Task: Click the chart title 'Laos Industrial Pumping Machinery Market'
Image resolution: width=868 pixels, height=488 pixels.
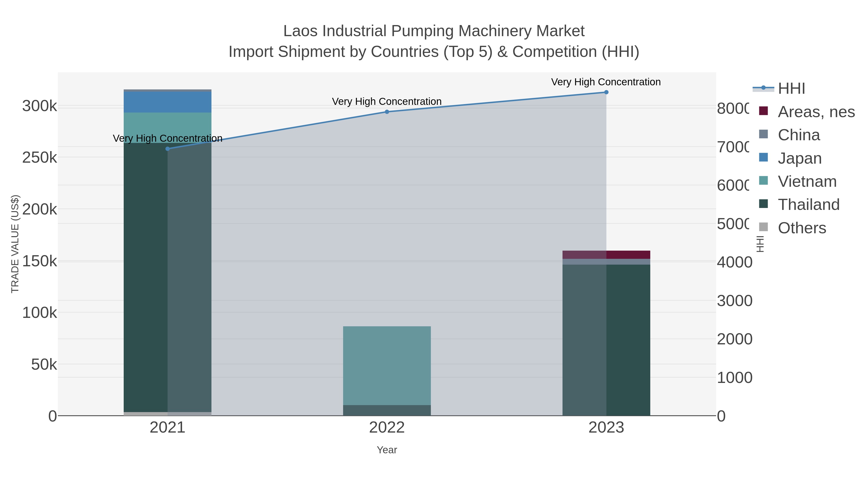Action: click(434, 31)
